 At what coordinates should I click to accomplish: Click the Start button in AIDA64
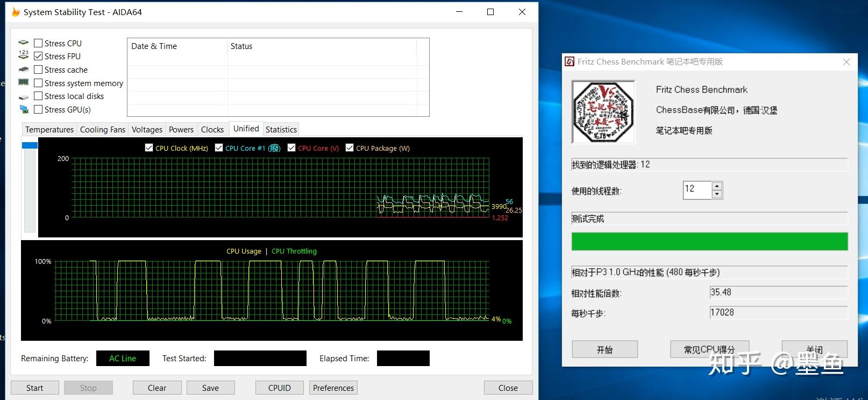click(x=35, y=388)
